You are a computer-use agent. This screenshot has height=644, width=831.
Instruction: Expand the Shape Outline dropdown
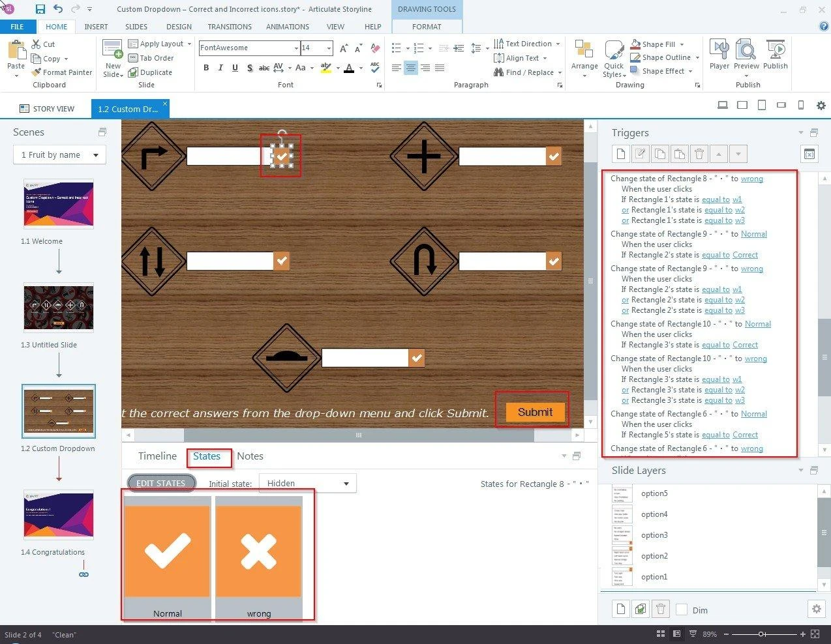(x=697, y=57)
